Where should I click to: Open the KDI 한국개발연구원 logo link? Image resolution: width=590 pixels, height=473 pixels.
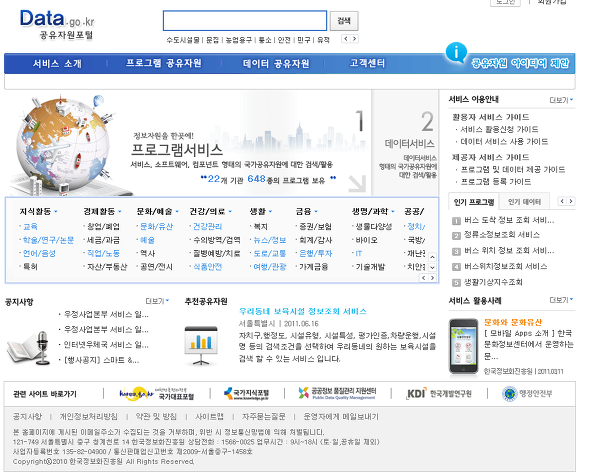pos(439,394)
